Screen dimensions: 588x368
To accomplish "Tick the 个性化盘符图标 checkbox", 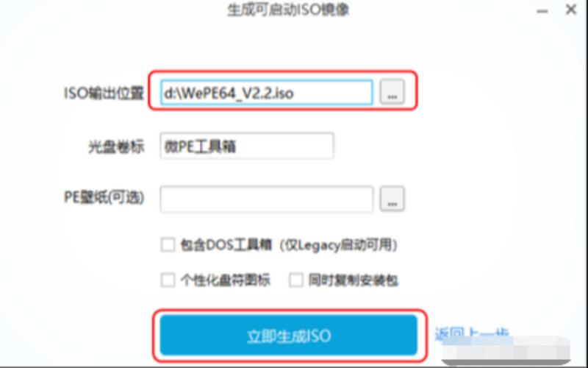I will 168,280.
